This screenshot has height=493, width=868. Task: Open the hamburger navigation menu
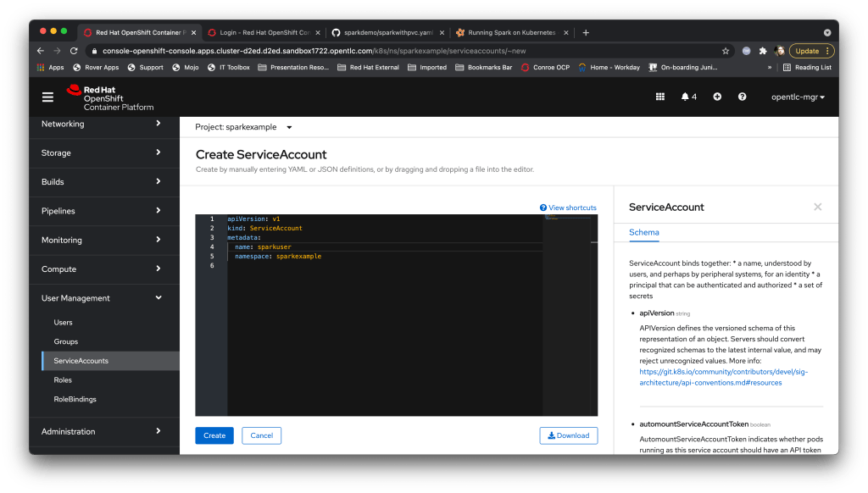47,97
